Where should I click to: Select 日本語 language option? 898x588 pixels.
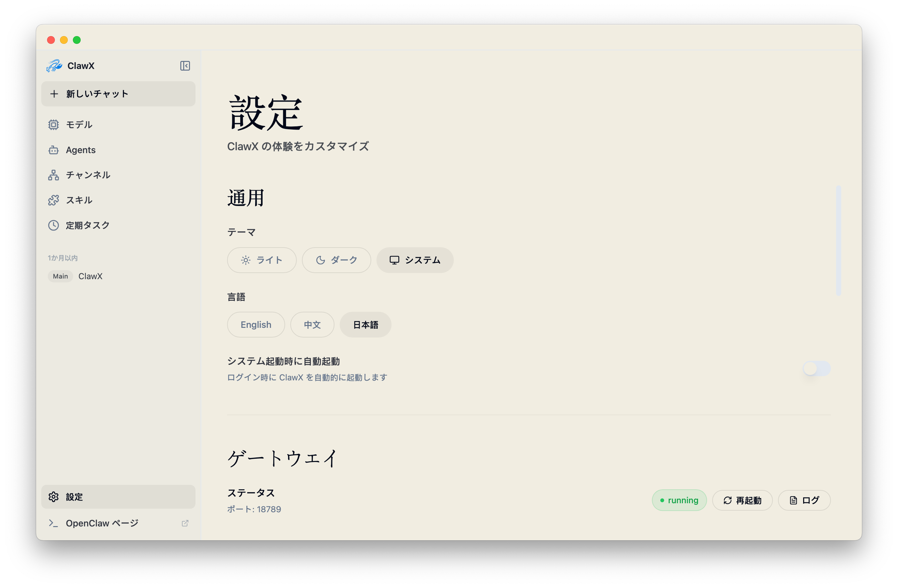[365, 325]
